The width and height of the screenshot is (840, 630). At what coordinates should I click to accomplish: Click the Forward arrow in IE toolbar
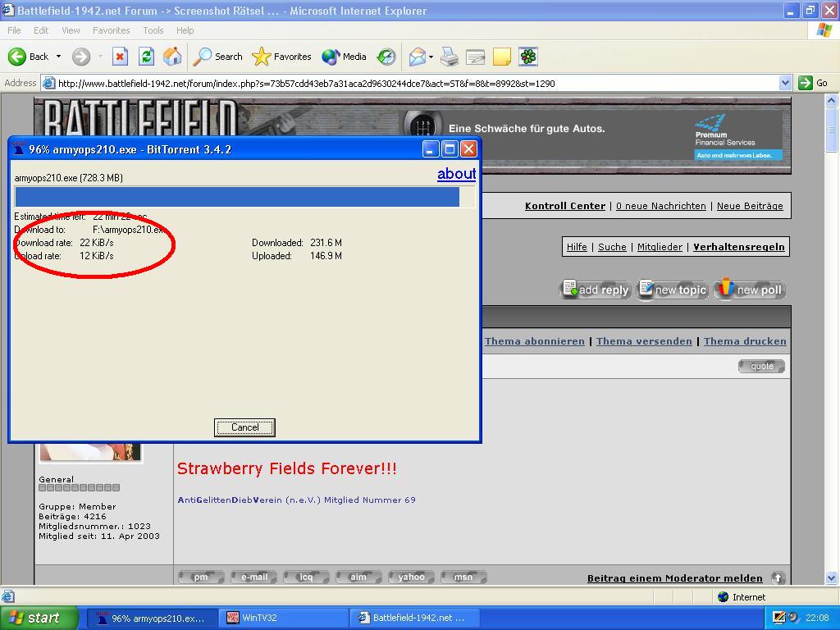coord(81,57)
